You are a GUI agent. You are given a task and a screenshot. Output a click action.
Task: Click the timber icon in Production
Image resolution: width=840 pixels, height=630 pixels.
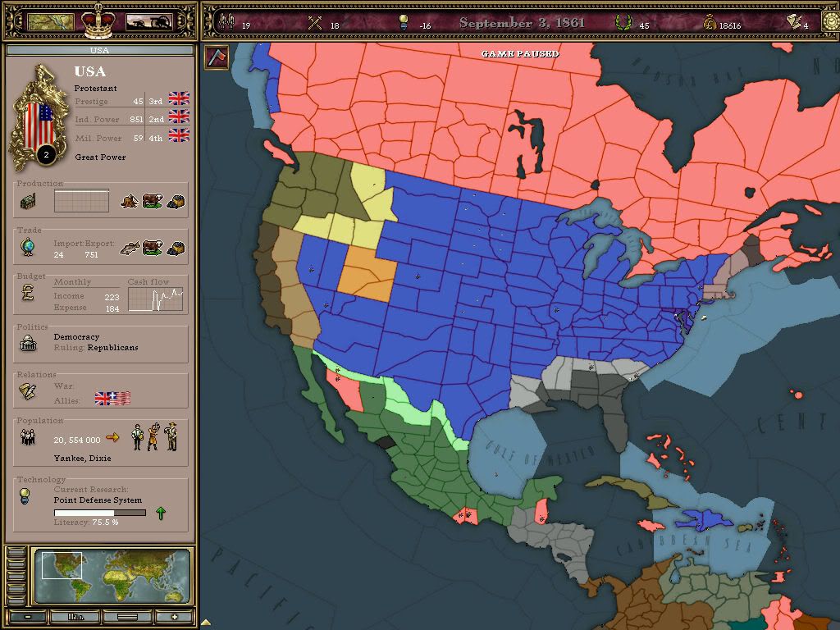pyautogui.click(x=129, y=201)
